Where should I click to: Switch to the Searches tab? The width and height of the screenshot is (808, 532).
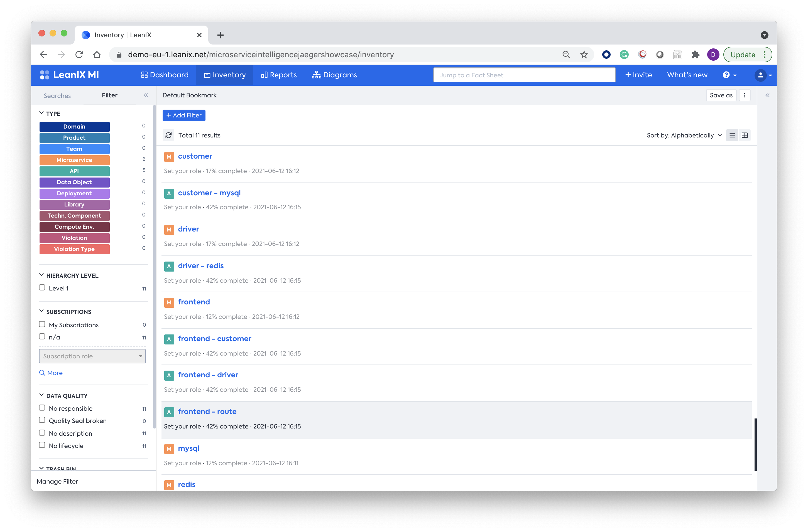coord(57,96)
